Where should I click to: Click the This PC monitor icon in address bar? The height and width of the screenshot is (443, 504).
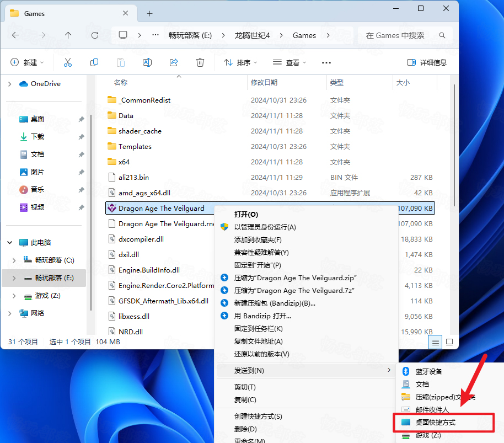123,35
